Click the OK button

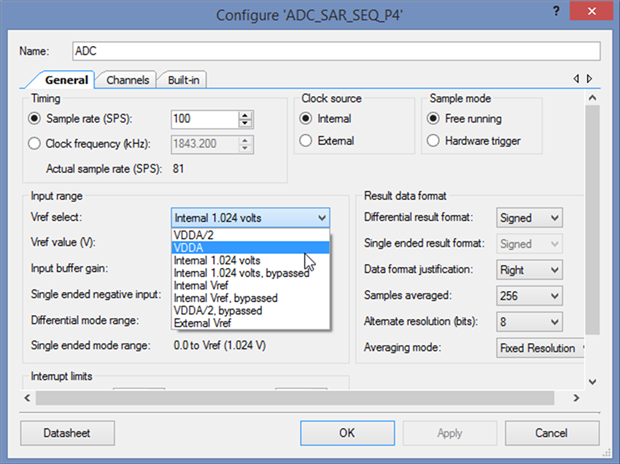(x=346, y=433)
